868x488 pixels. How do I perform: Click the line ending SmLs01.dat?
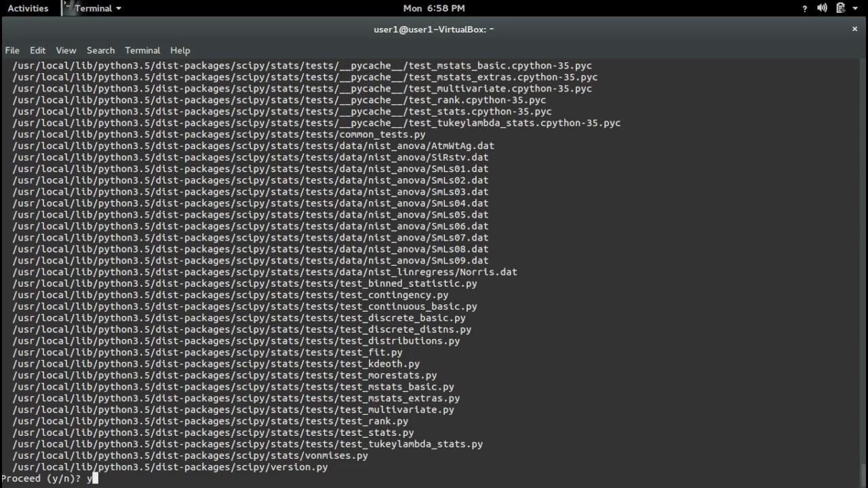click(x=250, y=169)
